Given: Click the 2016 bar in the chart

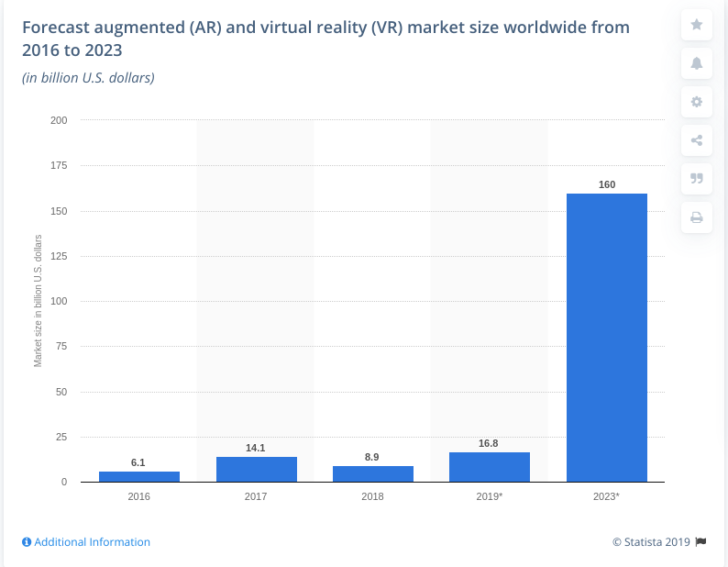Looking at the screenshot, I should [x=139, y=477].
